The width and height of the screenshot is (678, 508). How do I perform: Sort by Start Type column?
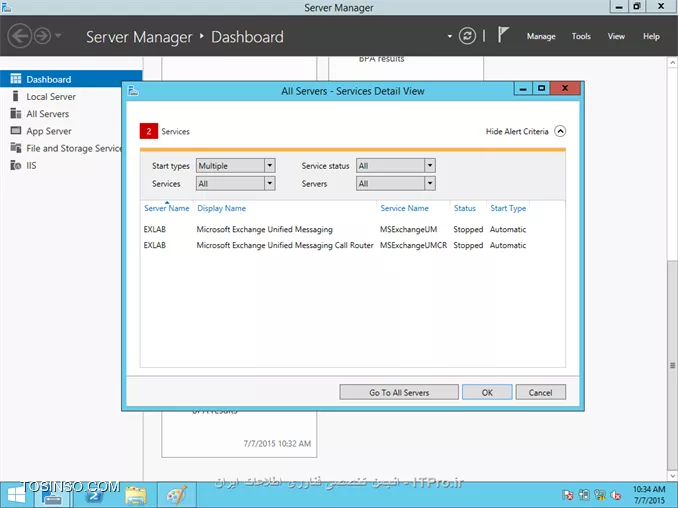point(508,208)
